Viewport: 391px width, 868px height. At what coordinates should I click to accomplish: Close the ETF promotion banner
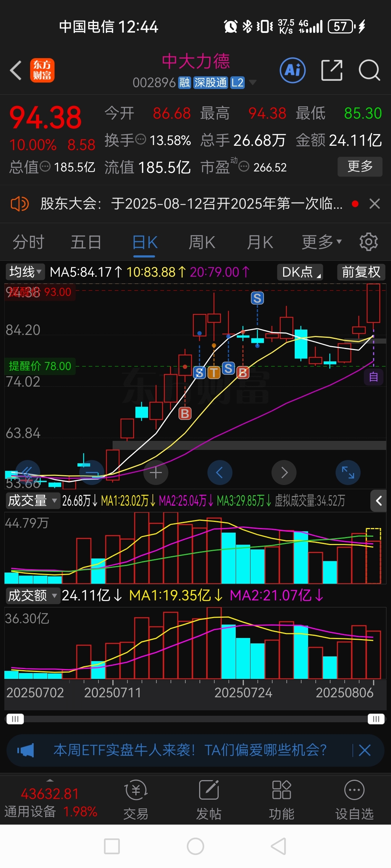click(x=365, y=750)
